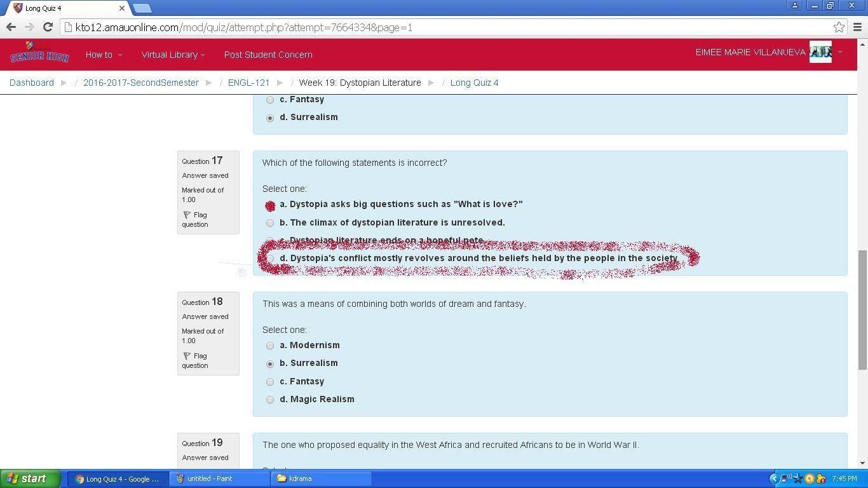This screenshot has height=488, width=868.
Task: Open 2016-2017-SecondSemester breadcrumb
Action: pos(141,83)
